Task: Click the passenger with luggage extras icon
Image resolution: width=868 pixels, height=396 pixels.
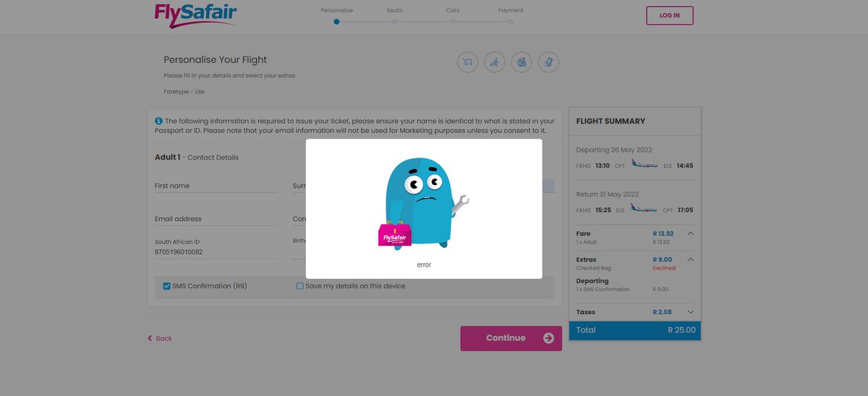Action: 495,62
